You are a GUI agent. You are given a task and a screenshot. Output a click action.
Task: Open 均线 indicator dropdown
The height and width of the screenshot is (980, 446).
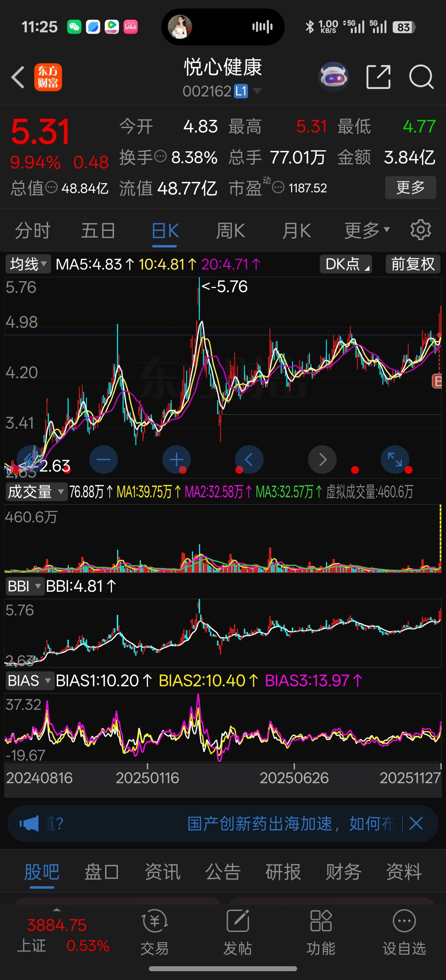point(28,264)
